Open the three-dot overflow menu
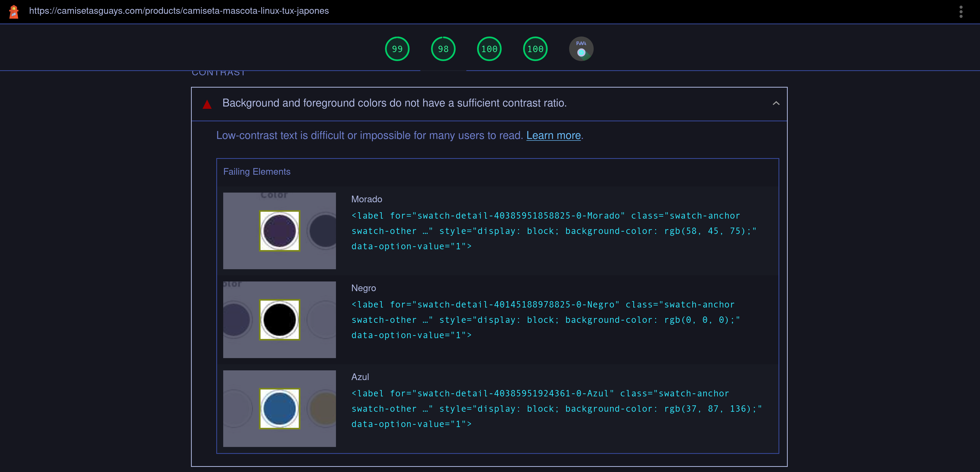 (961, 11)
